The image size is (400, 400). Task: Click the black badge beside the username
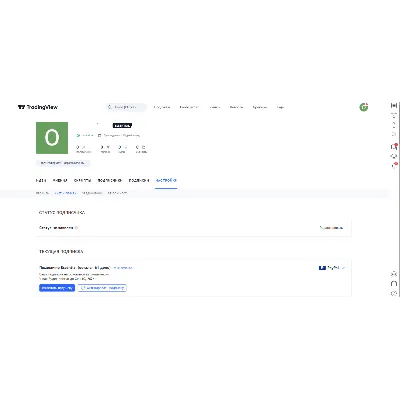122,126
